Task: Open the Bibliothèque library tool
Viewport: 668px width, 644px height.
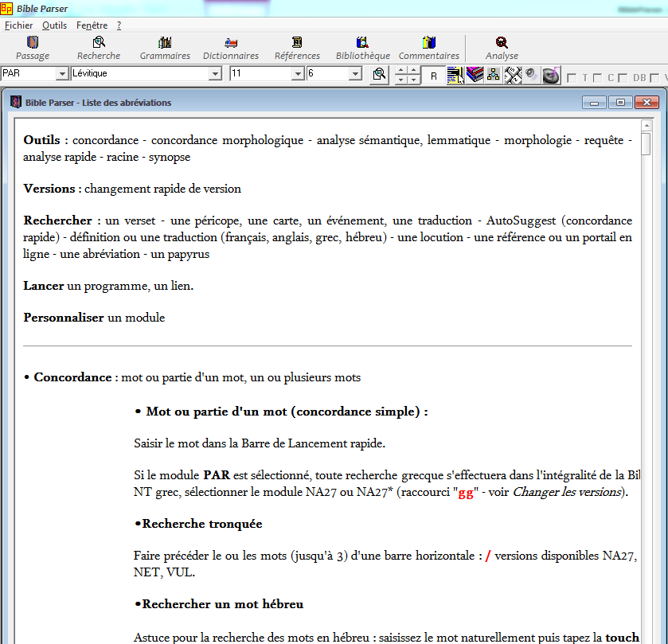Action: pos(362,48)
